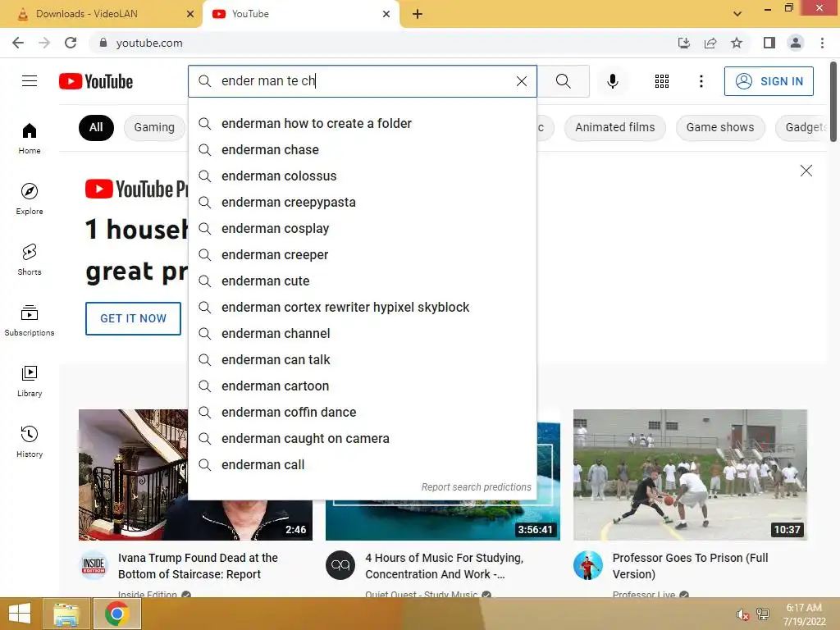Start voice search with the microphone

click(x=613, y=81)
